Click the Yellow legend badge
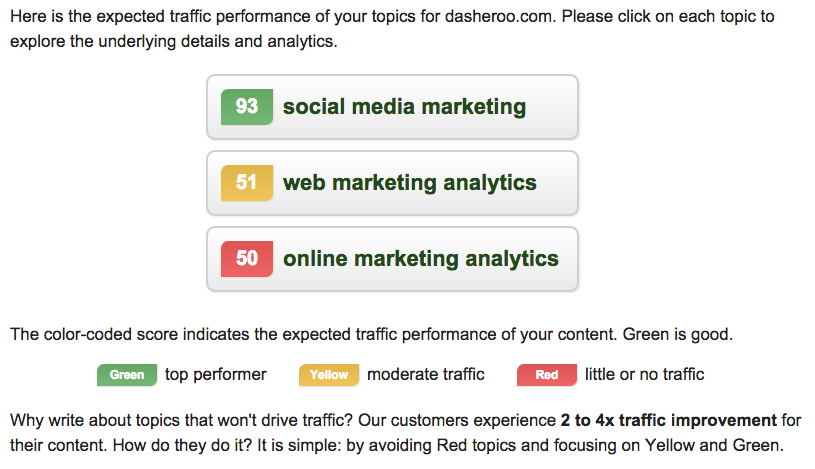Screen dimensions: 815x469 [329, 375]
